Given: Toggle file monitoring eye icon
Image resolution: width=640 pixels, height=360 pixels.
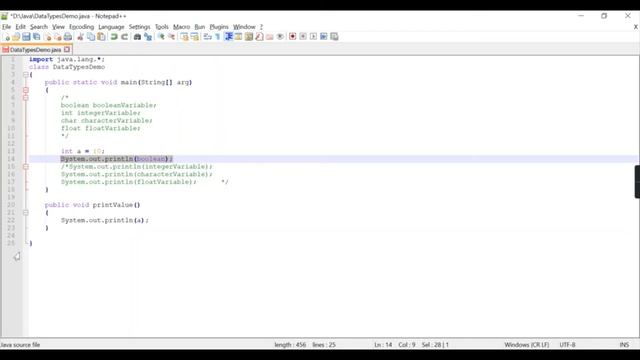Looking at the screenshot, I should (x=280, y=37).
